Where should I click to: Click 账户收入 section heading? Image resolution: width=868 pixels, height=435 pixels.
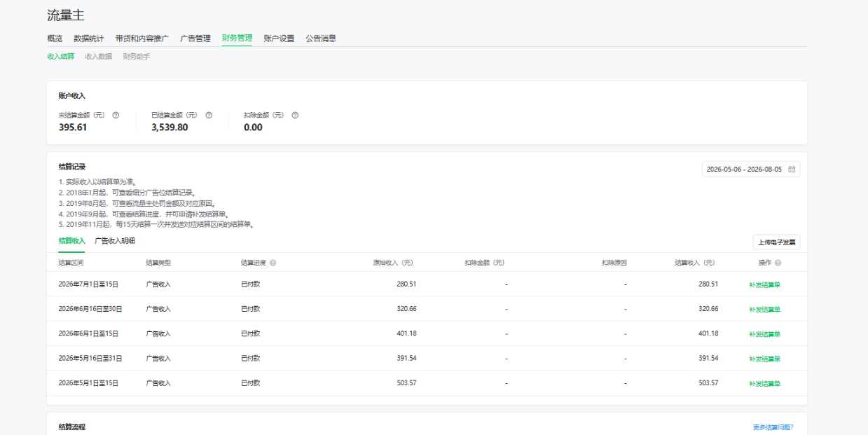[x=72, y=95]
